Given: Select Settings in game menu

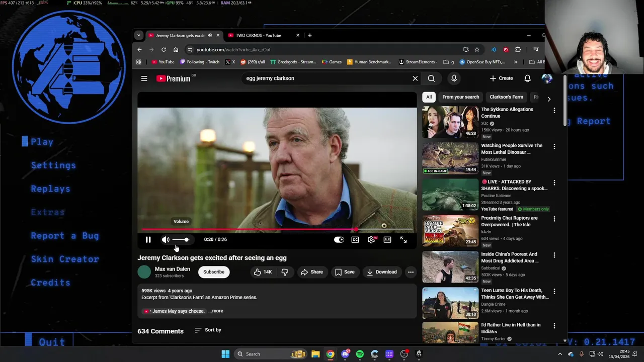Looking at the screenshot, I should tap(53, 165).
